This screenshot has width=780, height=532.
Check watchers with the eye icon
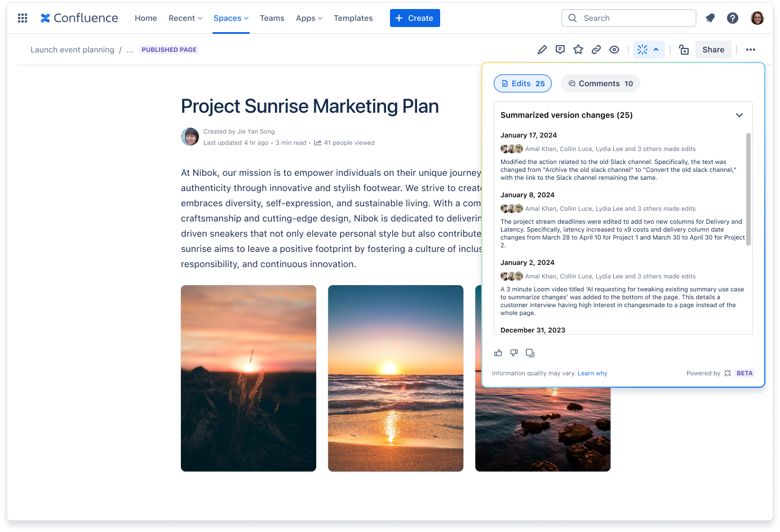(614, 50)
